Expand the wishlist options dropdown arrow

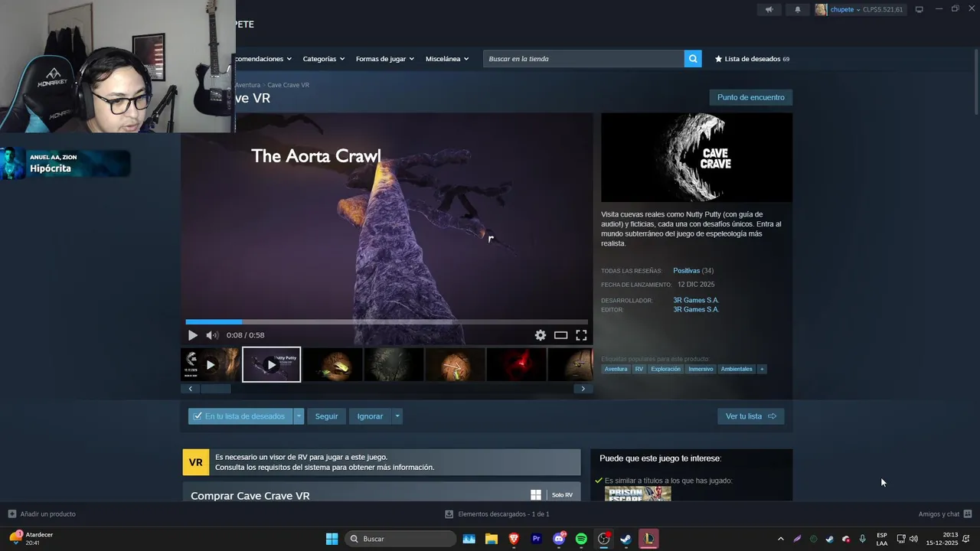point(299,416)
